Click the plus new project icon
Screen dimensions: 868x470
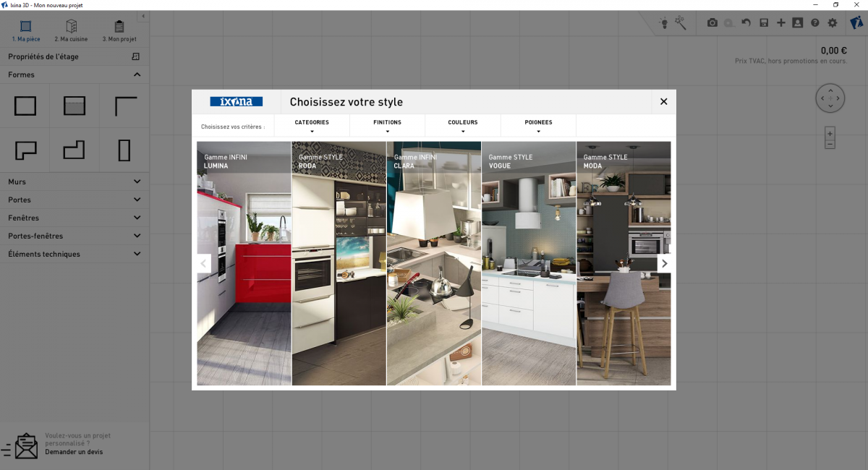point(781,23)
